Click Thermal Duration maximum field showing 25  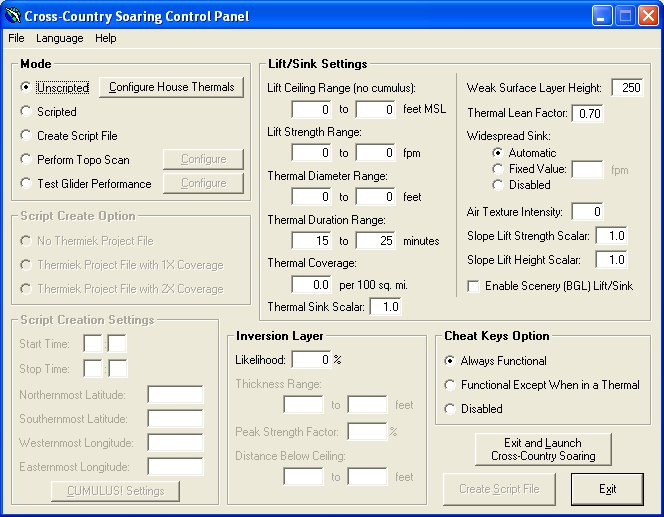[x=376, y=241]
